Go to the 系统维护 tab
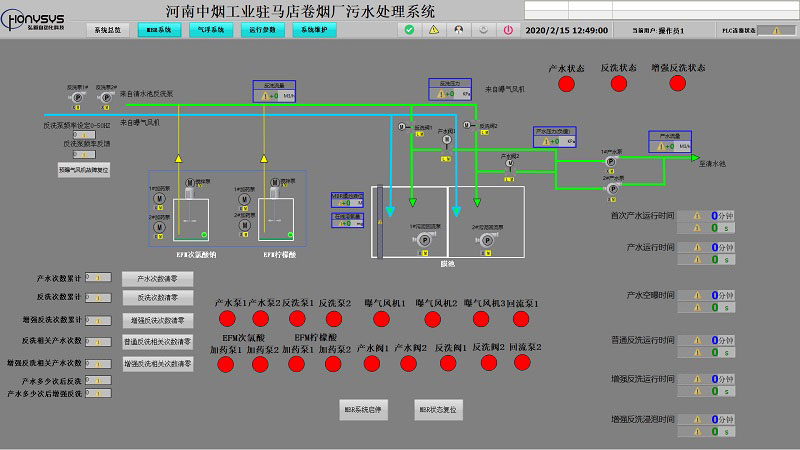The height and width of the screenshot is (450, 800). click(x=315, y=31)
